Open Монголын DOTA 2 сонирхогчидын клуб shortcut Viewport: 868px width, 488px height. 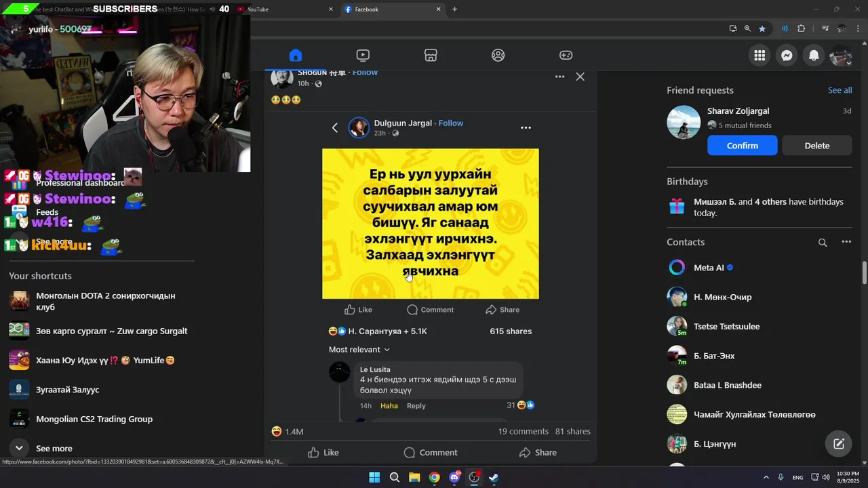pos(102,302)
